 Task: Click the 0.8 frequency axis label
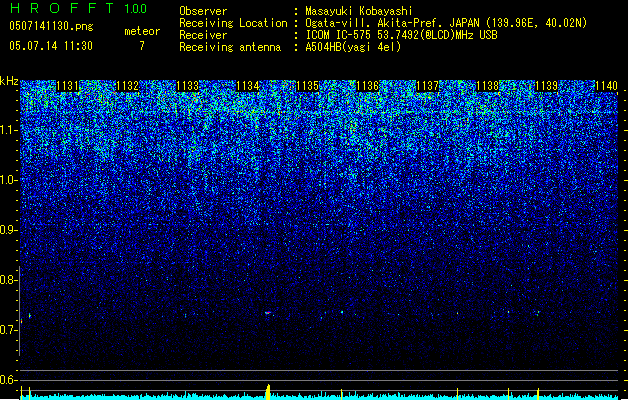[8, 280]
